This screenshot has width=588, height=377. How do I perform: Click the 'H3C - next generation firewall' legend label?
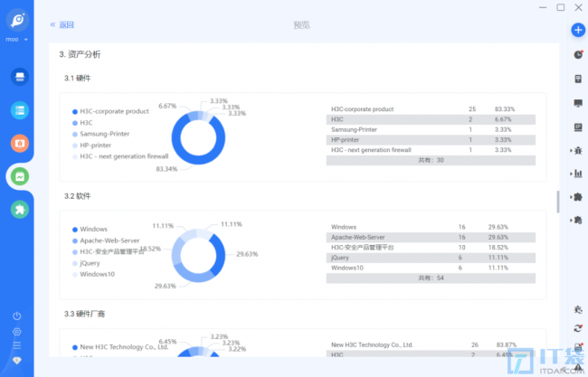click(x=124, y=156)
